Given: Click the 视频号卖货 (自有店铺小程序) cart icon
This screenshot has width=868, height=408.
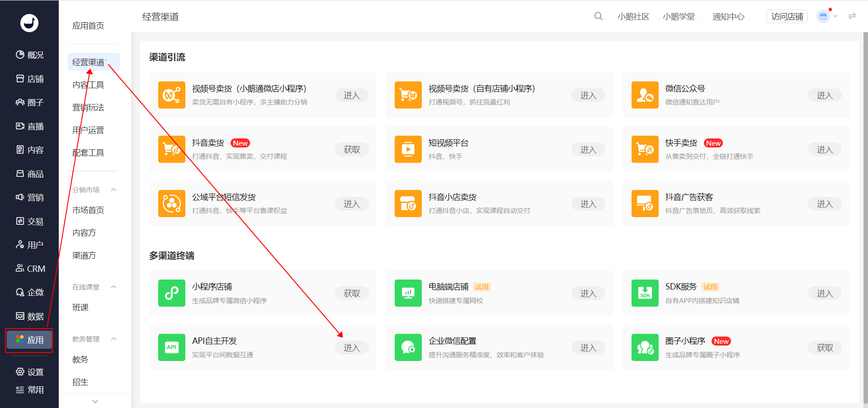Looking at the screenshot, I should click(x=408, y=95).
